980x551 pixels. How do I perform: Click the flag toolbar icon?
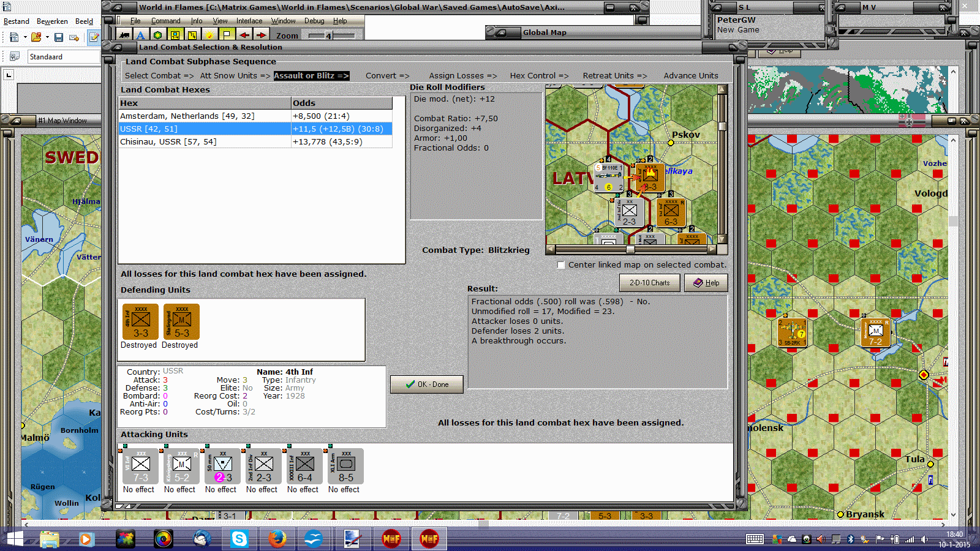227,35
